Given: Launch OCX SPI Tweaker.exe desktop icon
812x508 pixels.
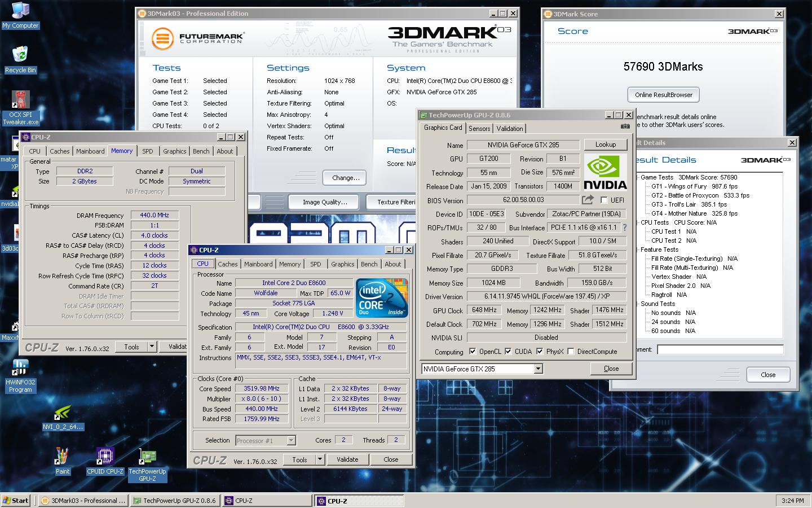Looking at the screenshot, I should (x=21, y=108).
